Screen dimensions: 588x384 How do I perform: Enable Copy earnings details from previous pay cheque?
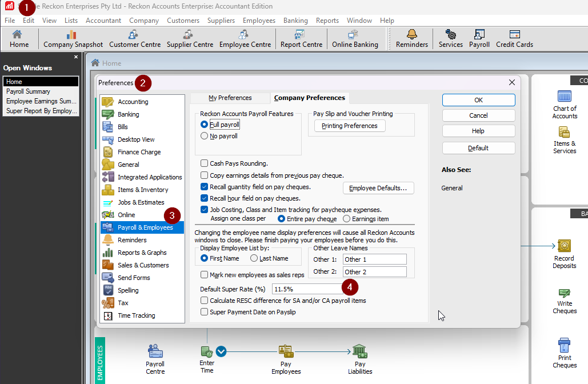pyautogui.click(x=205, y=175)
